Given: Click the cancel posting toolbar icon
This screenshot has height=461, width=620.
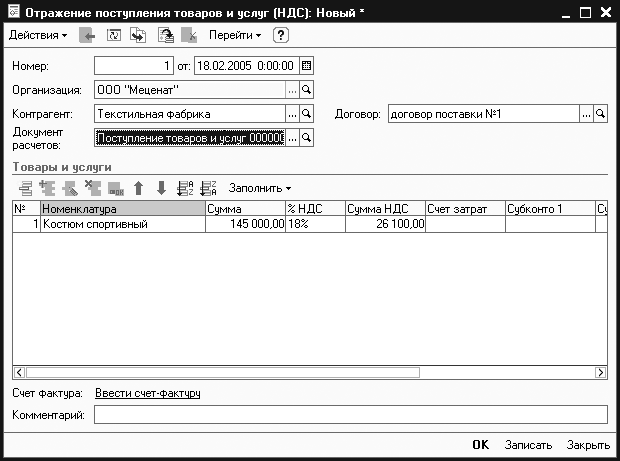Looking at the screenshot, I should coord(189,35).
